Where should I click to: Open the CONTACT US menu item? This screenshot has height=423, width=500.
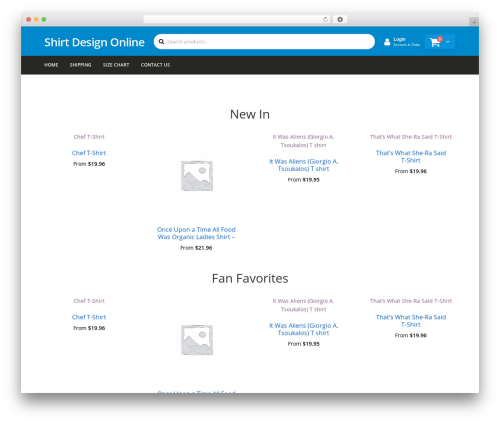155,65
